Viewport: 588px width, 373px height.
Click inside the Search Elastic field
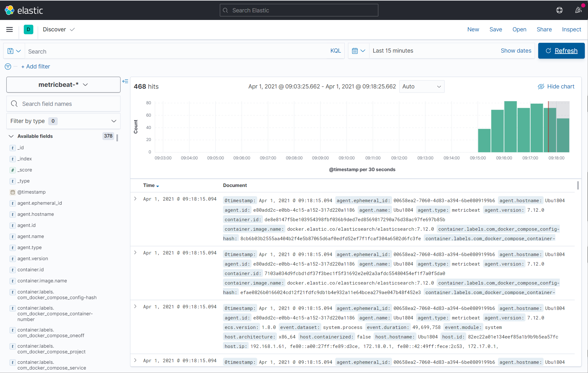(x=298, y=10)
